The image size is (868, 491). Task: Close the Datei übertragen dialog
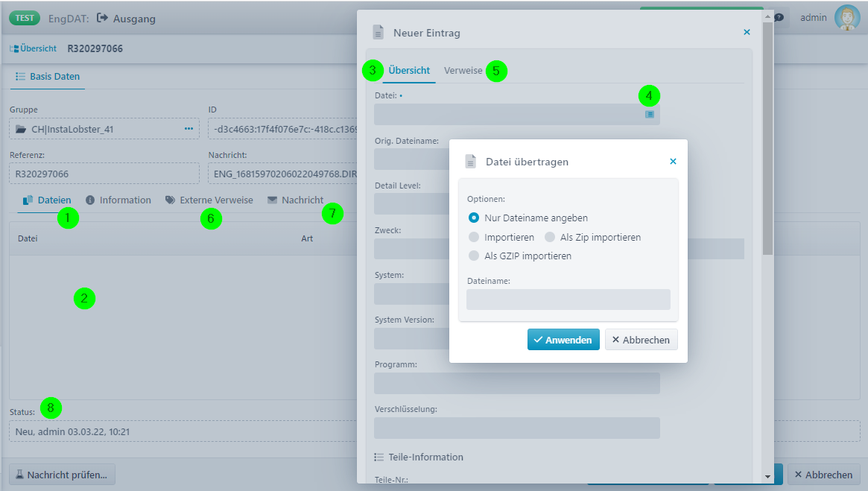tap(673, 161)
